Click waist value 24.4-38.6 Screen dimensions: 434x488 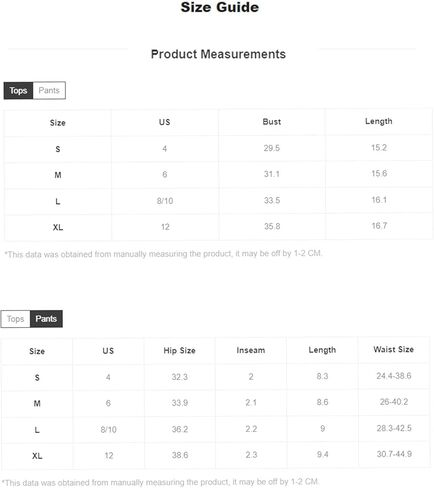point(394,376)
